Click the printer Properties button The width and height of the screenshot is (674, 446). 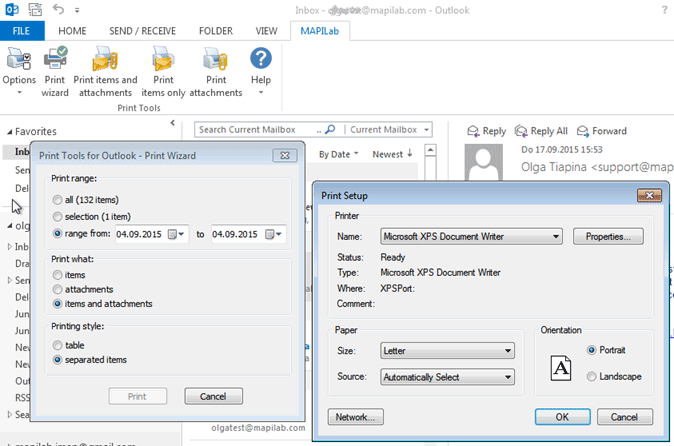pyautogui.click(x=608, y=236)
